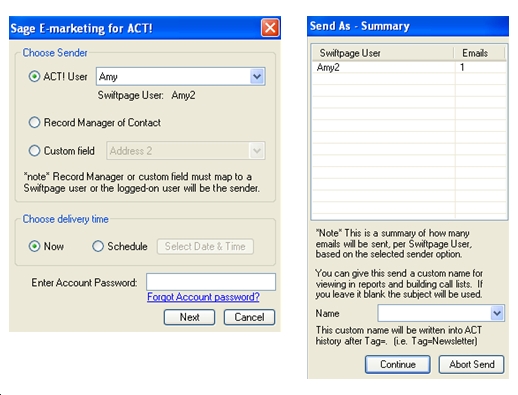Select Record Manager of Contact option
Image resolution: width=518 pixels, height=395 pixels.
(x=34, y=123)
